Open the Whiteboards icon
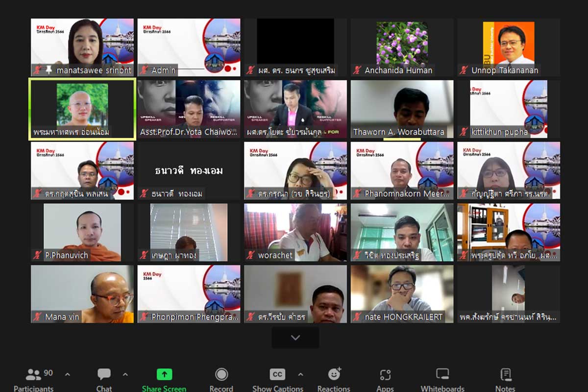The height and width of the screenshot is (392, 588). click(x=442, y=375)
